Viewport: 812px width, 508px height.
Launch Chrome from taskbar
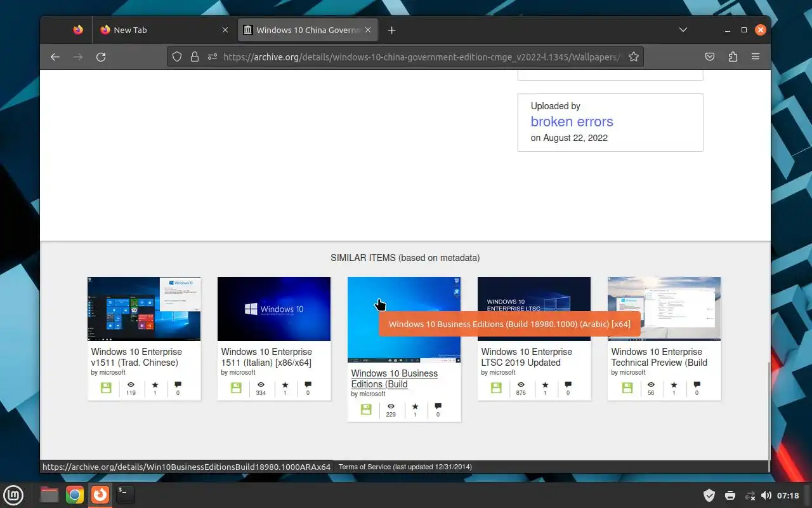pyautogui.click(x=75, y=494)
